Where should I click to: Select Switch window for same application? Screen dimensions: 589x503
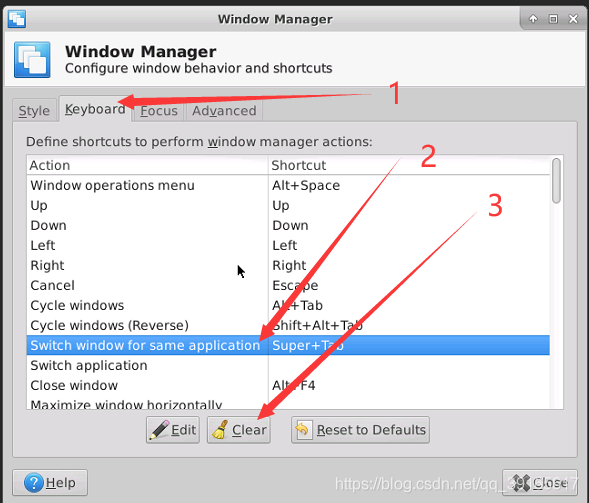(288, 345)
